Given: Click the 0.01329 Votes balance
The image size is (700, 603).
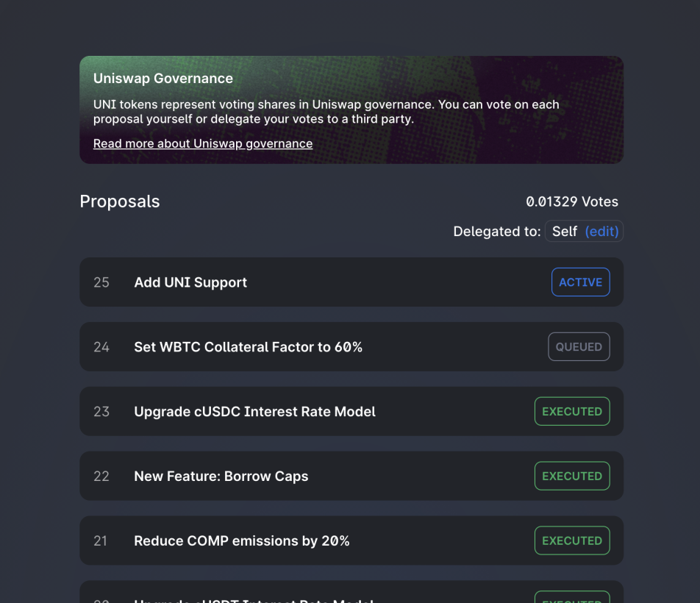Looking at the screenshot, I should (572, 201).
